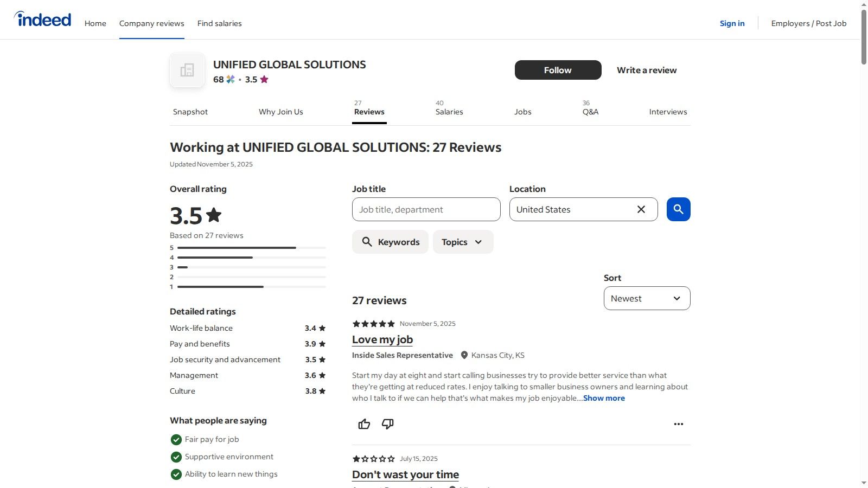The height and width of the screenshot is (488, 868).
Task: Click the Sign in link
Action: [x=732, y=23]
